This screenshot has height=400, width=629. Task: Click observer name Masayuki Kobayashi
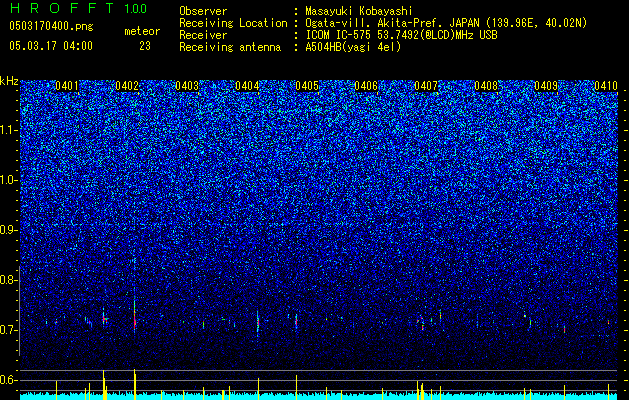coord(358,11)
